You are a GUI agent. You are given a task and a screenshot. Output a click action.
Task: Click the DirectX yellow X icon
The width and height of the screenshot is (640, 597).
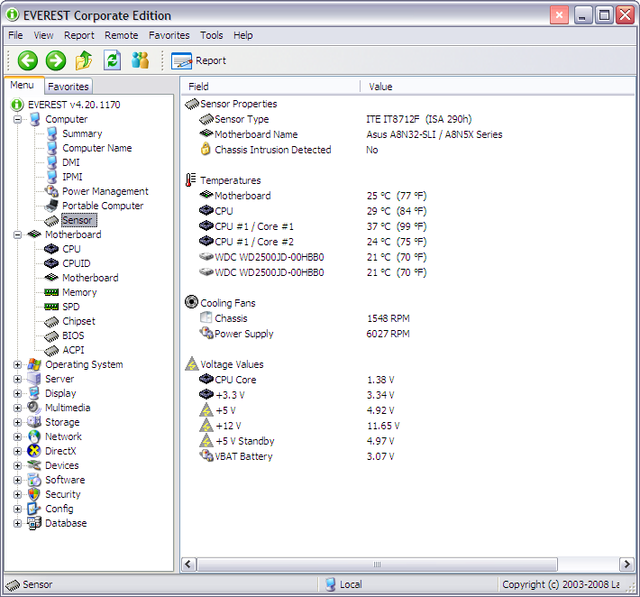tap(34, 451)
